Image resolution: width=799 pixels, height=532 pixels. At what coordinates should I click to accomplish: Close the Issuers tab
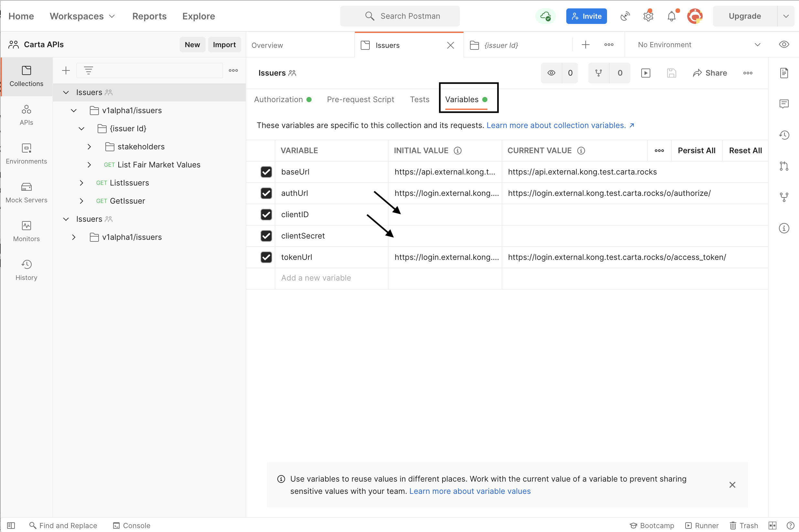pyautogui.click(x=451, y=45)
